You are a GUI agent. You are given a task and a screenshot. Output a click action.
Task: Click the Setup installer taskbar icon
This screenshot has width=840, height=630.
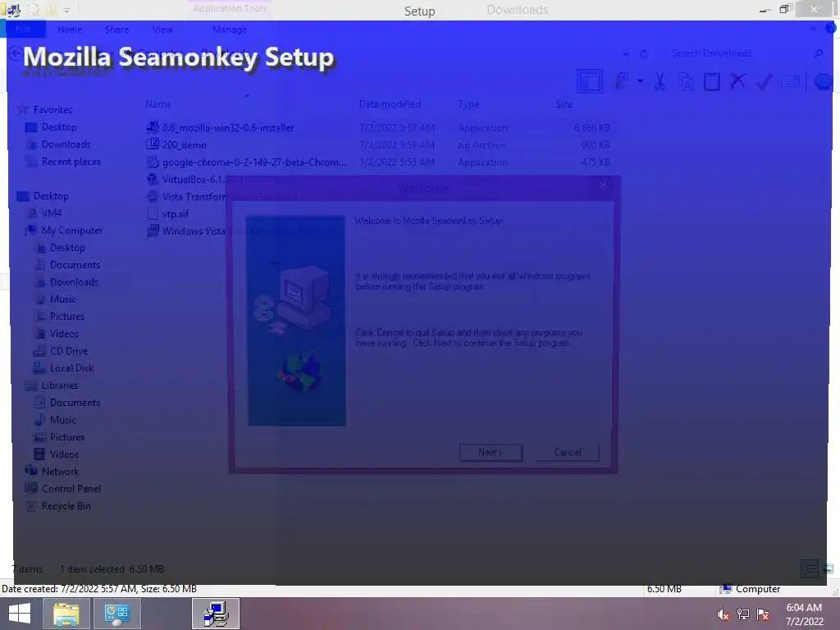[216, 614]
